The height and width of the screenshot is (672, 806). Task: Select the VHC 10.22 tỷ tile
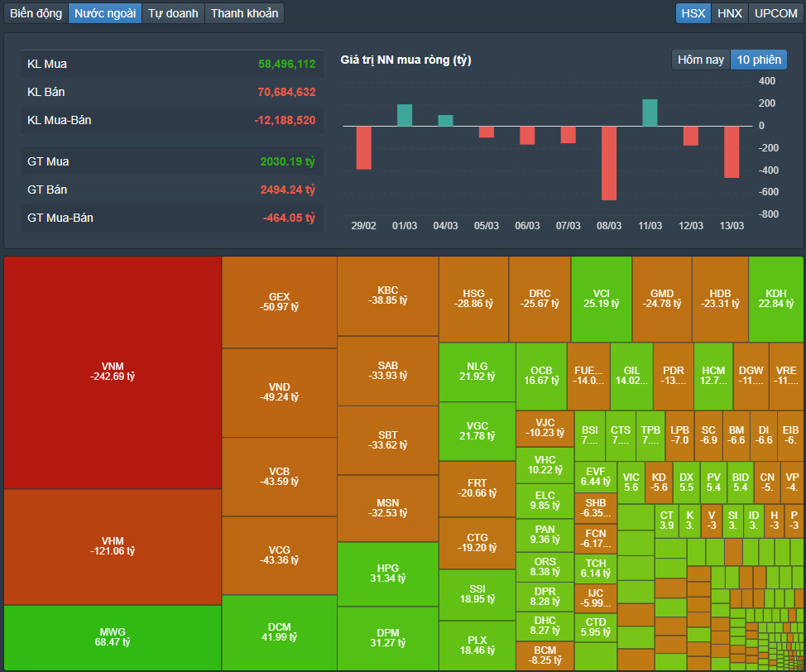click(x=545, y=466)
